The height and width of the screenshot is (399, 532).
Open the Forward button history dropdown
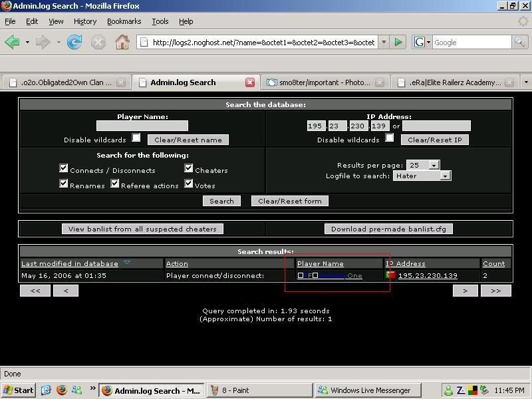click(x=59, y=43)
